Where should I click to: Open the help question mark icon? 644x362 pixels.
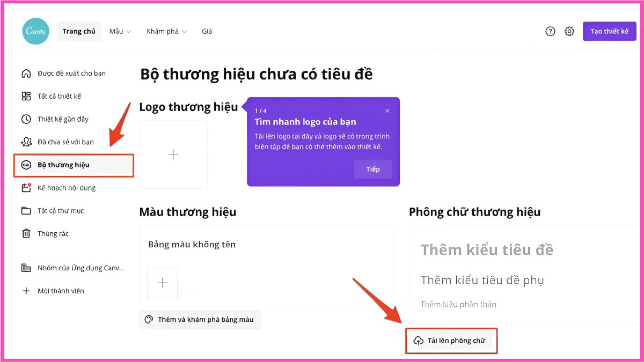(550, 31)
